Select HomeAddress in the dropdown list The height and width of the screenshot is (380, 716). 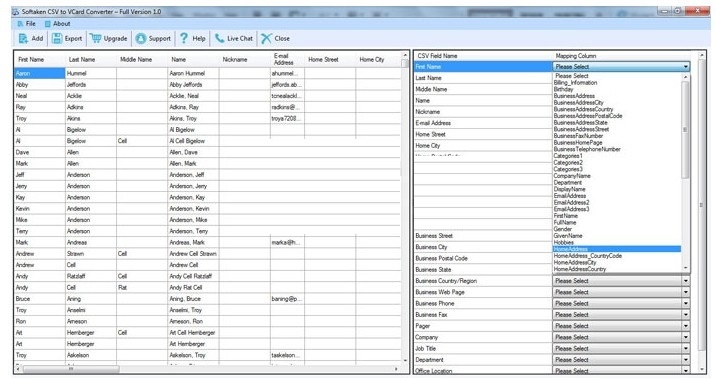pyautogui.click(x=616, y=249)
